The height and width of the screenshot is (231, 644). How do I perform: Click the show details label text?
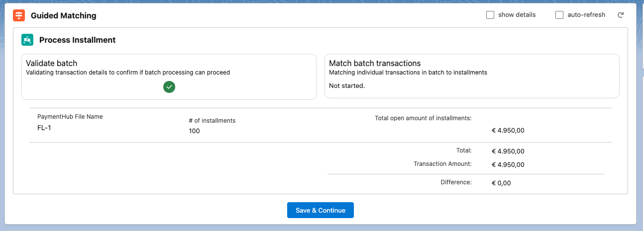[517, 15]
